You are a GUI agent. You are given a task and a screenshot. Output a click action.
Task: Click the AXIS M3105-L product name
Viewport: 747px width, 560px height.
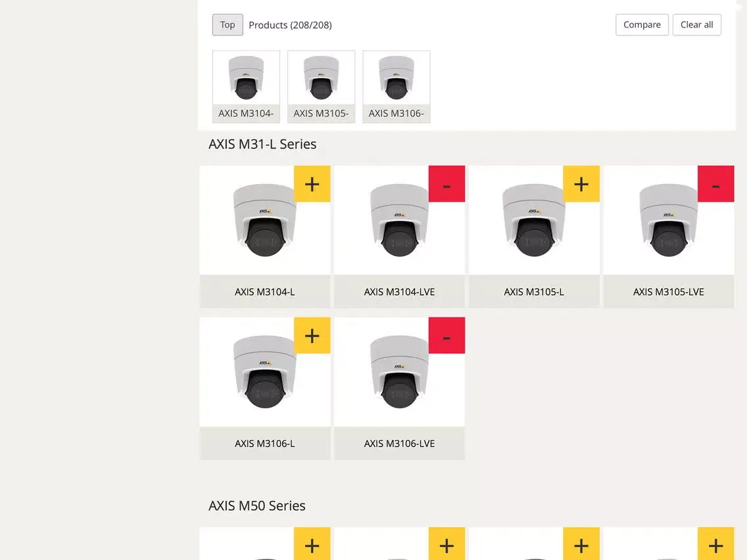pos(533,292)
